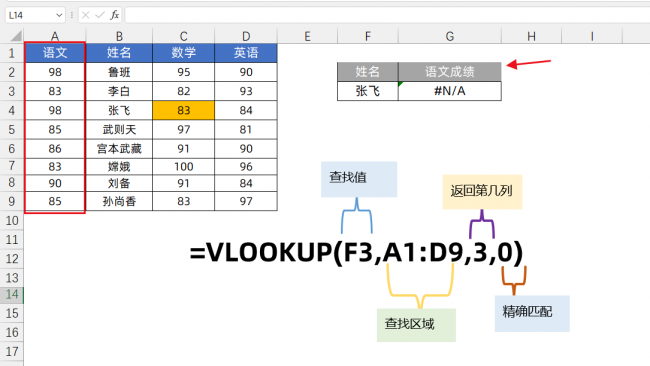Click the VLOOKUP formula text
The width and height of the screenshot is (650, 366).
tap(357, 252)
